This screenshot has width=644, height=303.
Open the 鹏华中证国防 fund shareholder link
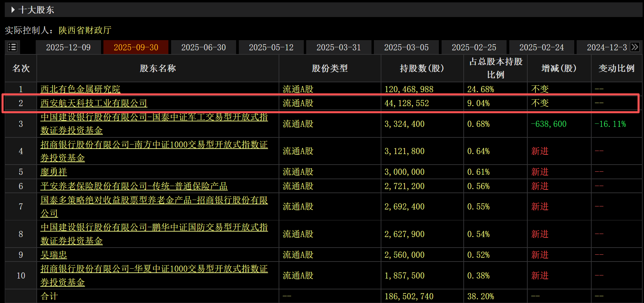pos(154,234)
